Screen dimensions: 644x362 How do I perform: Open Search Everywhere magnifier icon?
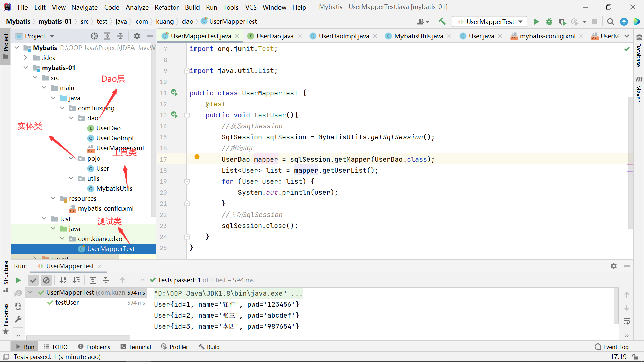tap(610, 22)
